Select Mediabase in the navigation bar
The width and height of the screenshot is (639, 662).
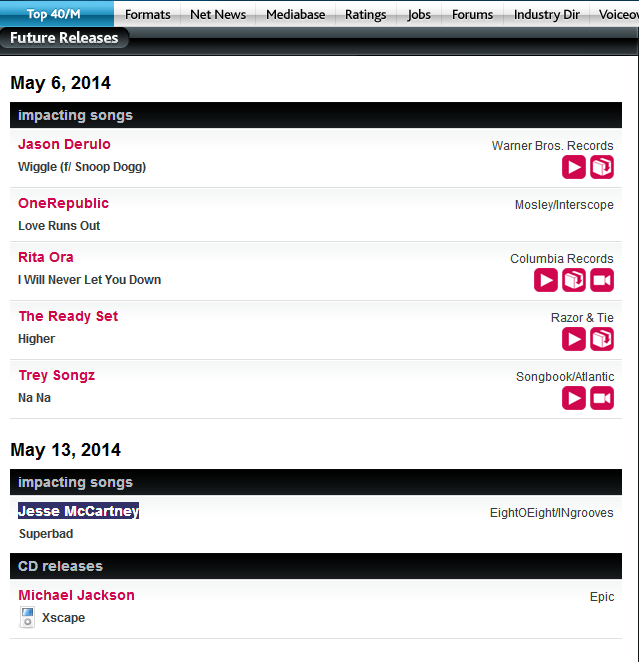click(298, 14)
